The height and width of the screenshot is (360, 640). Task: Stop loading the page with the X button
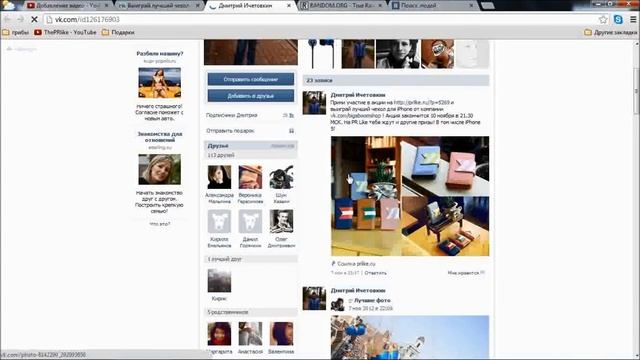click(34, 19)
